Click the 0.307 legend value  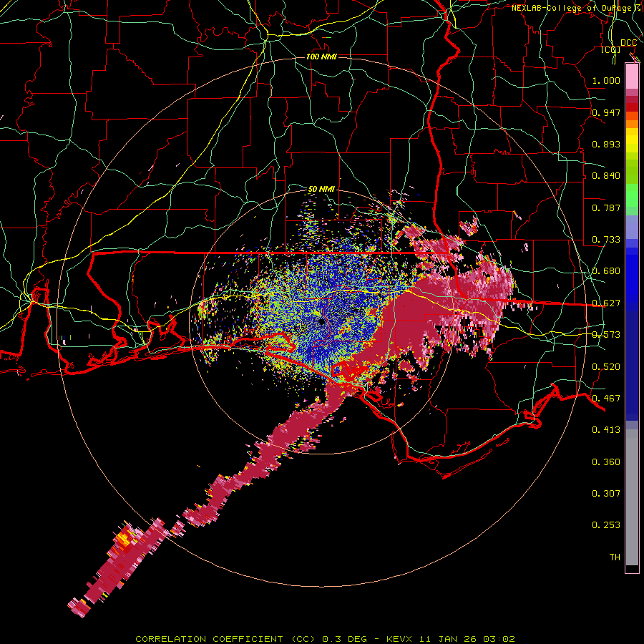pyautogui.click(x=606, y=493)
